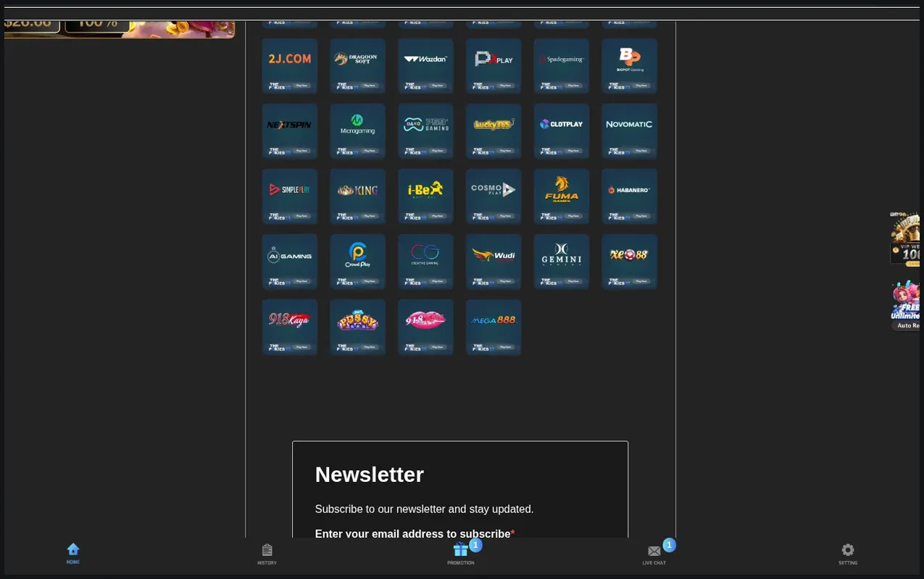924x579 pixels.
Task: Choose the Gemini provider tile
Action: (562, 262)
